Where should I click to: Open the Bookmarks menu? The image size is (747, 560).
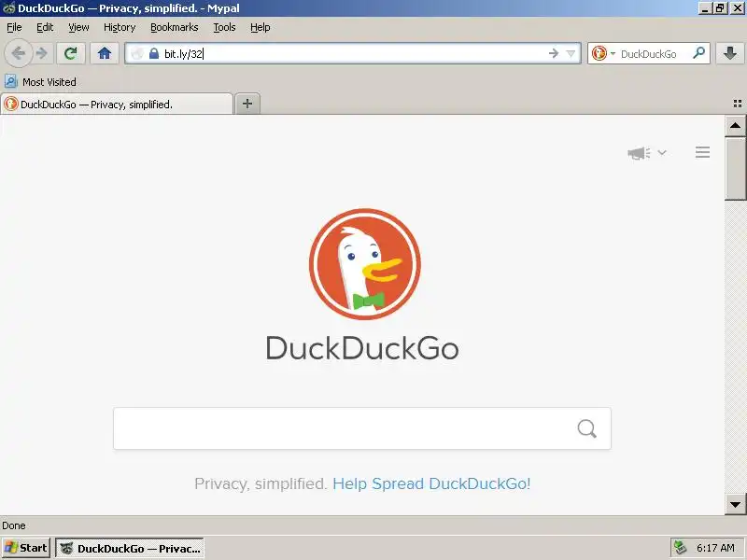click(x=175, y=28)
